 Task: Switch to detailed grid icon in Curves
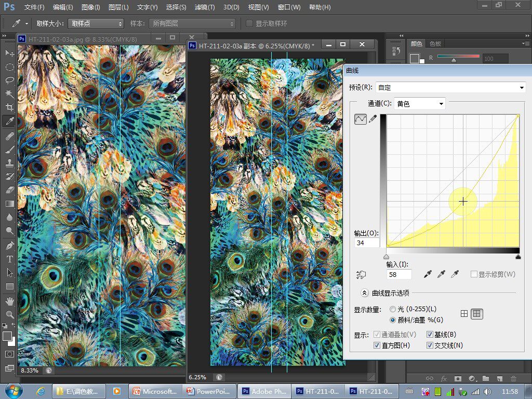click(477, 313)
